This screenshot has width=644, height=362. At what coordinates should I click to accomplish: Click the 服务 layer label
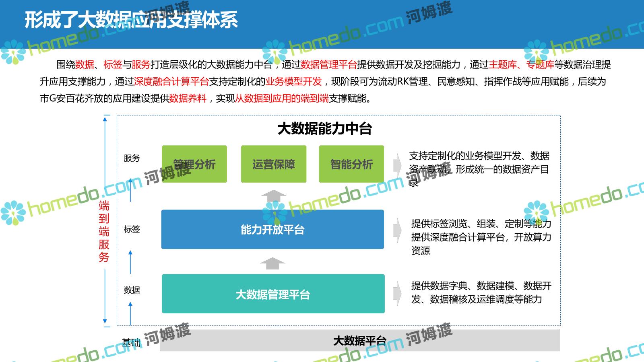click(132, 158)
